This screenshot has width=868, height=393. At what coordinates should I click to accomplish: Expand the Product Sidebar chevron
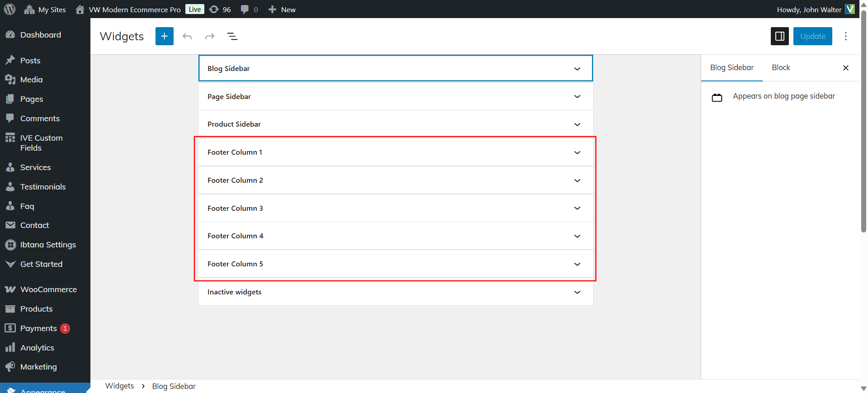coord(577,124)
